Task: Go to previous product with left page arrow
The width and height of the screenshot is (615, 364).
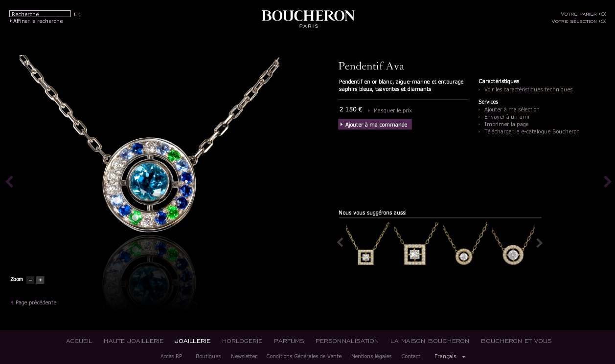Action: click(9, 181)
